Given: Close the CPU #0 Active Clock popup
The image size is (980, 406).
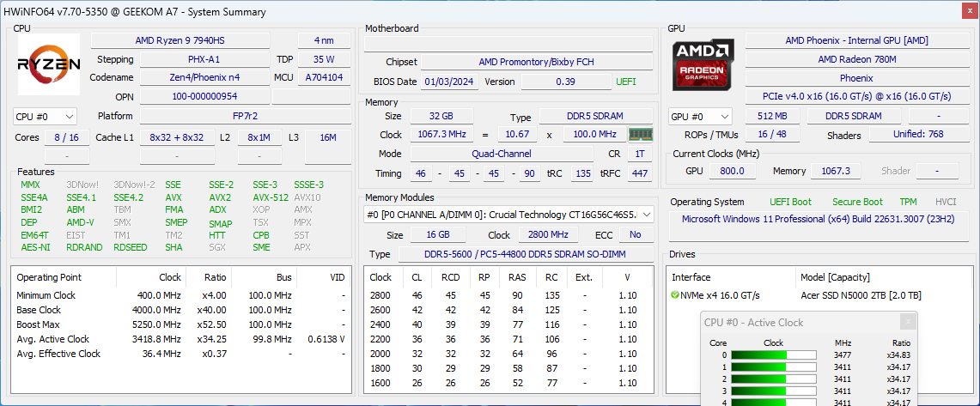Looking at the screenshot, I should coord(908,321).
